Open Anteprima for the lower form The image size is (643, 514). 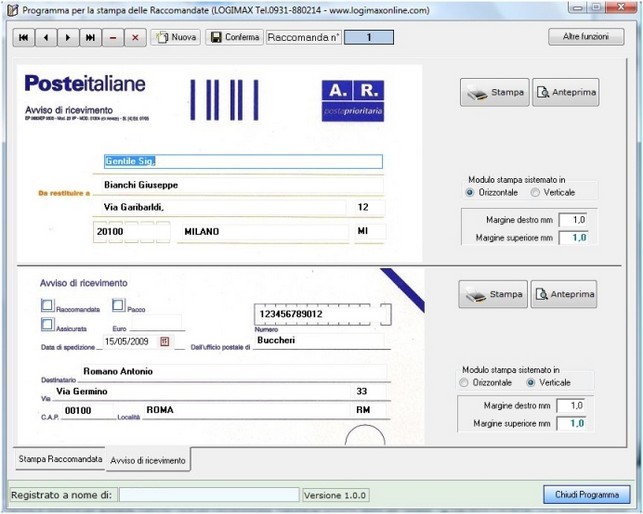pos(564,294)
